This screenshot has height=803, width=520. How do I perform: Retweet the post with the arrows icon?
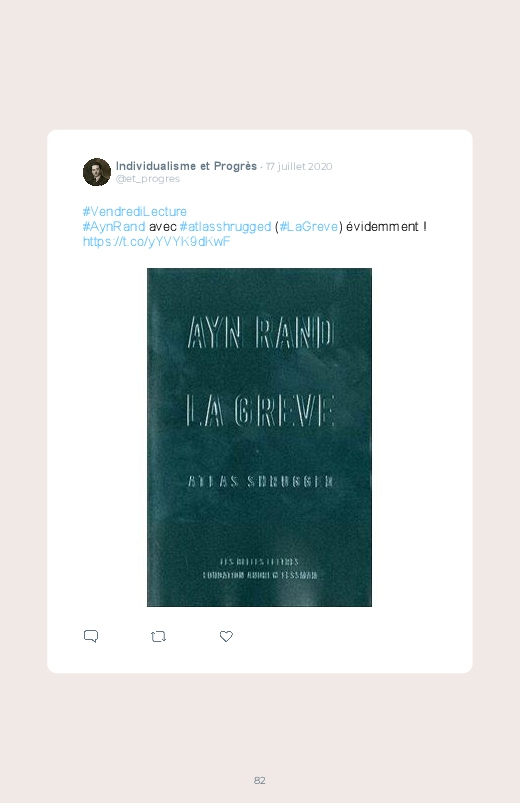click(158, 637)
